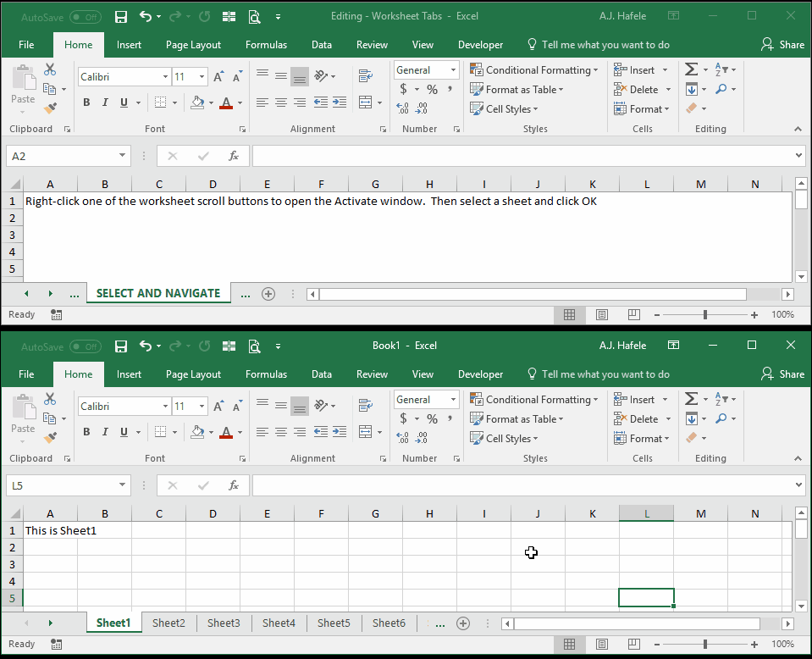812x659 pixels.
Task: Click Percent Style in Book1 window
Action: tap(432, 419)
